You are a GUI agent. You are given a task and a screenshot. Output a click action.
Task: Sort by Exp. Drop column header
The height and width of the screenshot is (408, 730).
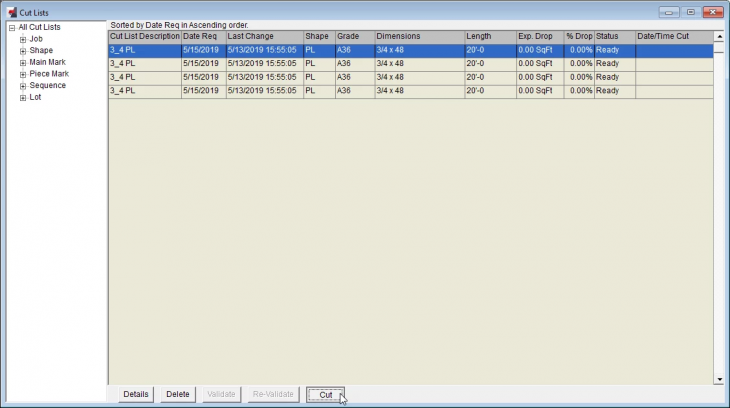tap(540, 36)
